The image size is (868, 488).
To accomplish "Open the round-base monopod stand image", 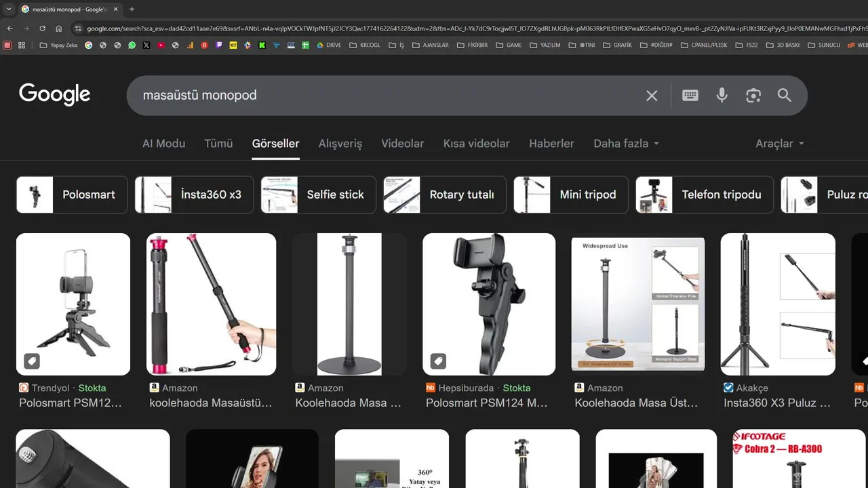I will [x=349, y=304].
